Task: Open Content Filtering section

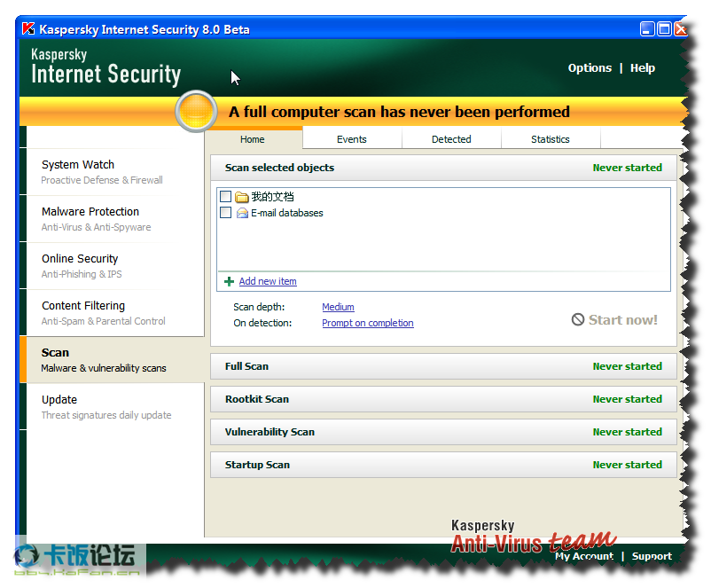Action: pos(113,313)
